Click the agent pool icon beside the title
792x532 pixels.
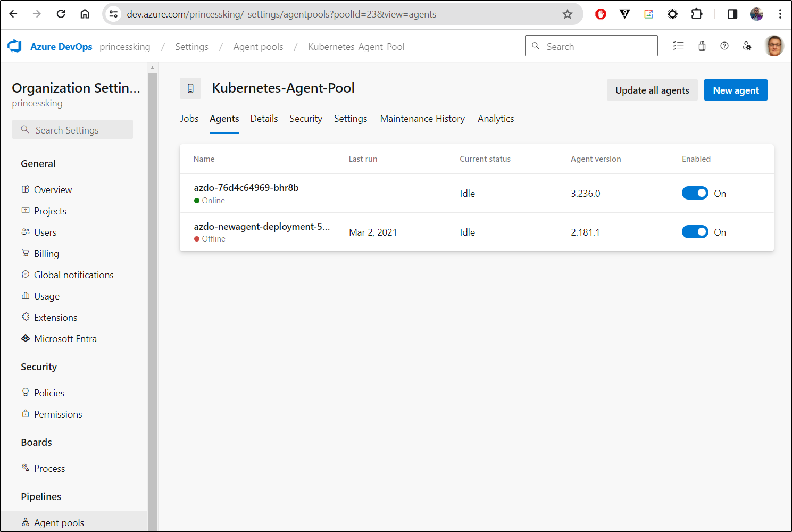click(190, 88)
